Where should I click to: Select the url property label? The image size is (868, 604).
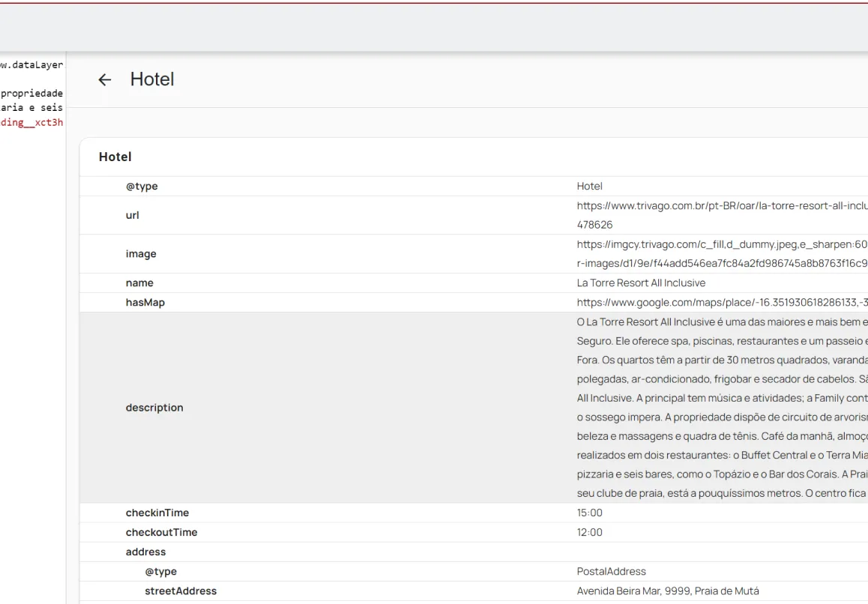click(x=132, y=215)
